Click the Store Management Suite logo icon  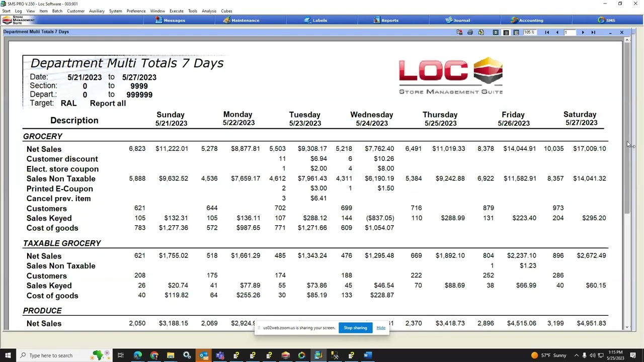pos(18,20)
